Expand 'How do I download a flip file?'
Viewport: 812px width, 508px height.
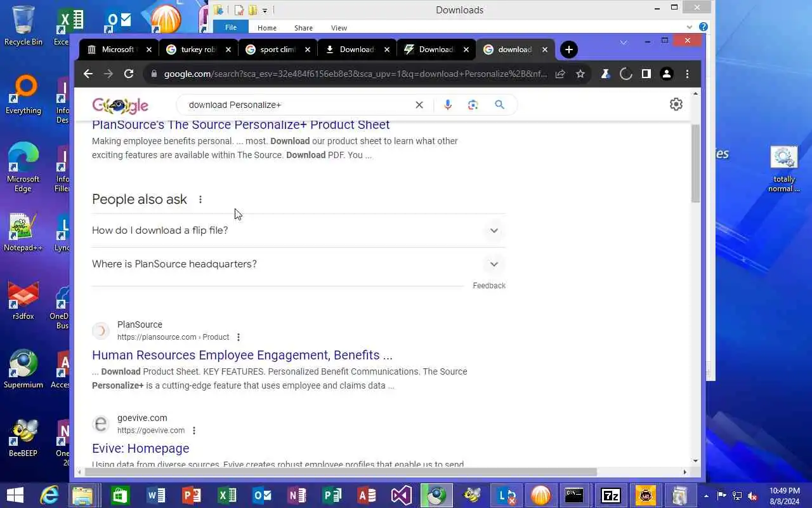298,231
